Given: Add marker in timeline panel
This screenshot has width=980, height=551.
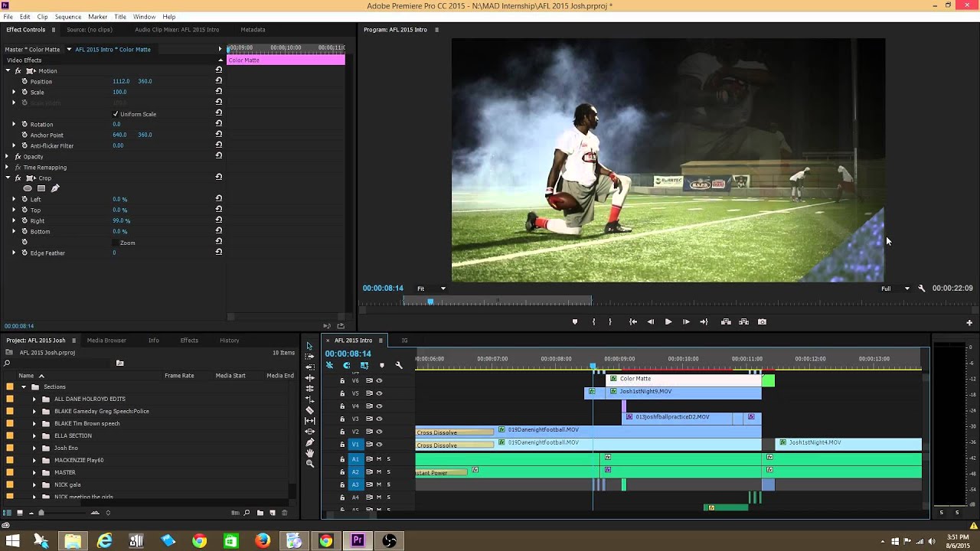Looking at the screenshot, I should (381, 365).
